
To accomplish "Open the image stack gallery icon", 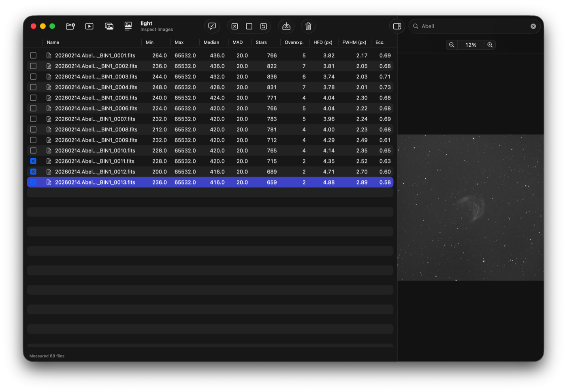I will [109, 26].
